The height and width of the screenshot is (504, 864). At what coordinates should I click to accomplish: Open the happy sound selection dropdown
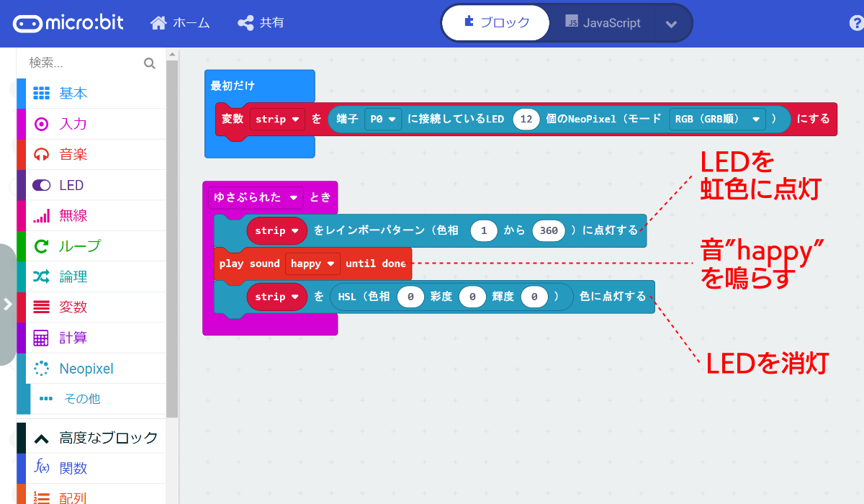[x=312, y=264]
